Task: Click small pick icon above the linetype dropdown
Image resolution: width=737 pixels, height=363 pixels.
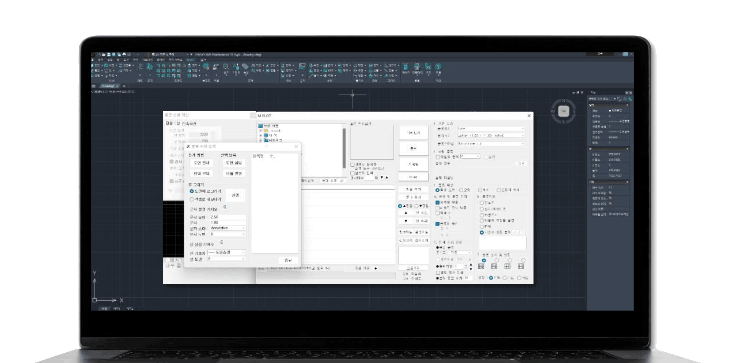Action: pyautogui.click(x=221, y=243)
